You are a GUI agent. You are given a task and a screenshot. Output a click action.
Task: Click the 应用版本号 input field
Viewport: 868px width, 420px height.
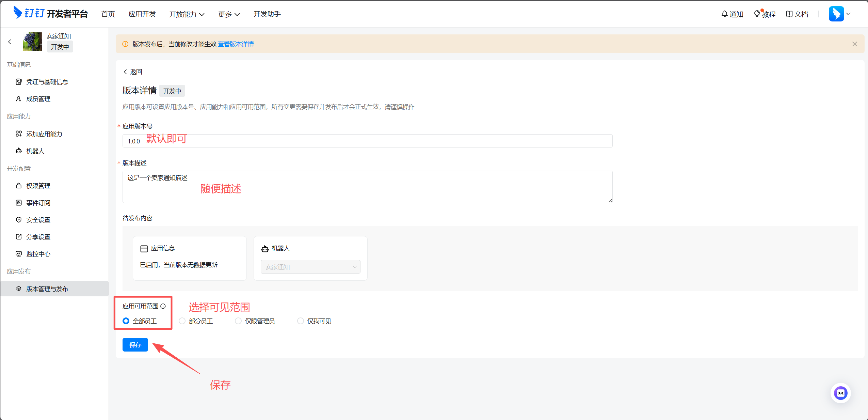pos(367,141)
